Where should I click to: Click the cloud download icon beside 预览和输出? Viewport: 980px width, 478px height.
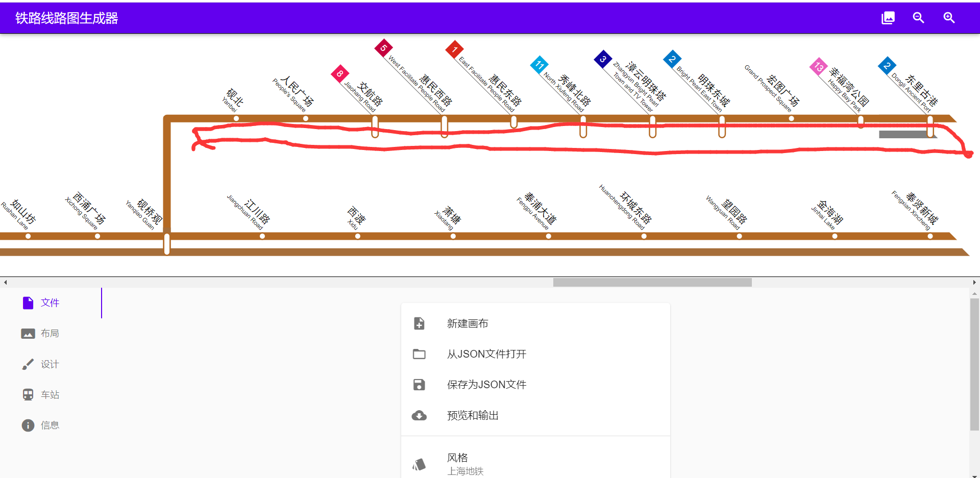(419, 415)
